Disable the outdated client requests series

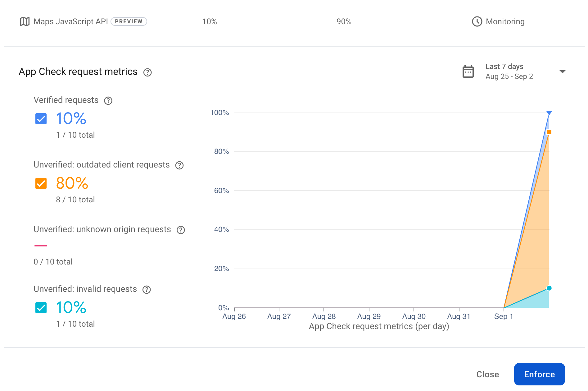click(40, 183)
